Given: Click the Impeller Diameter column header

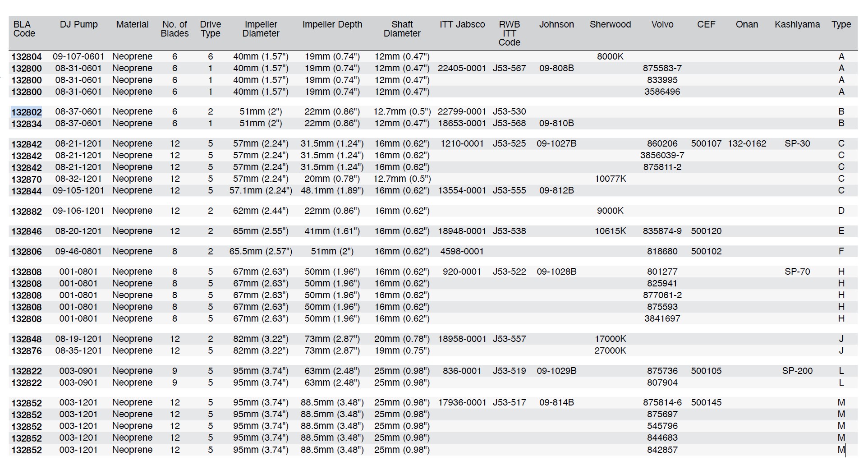Looking at the screenshot, I should click(261, 29).
